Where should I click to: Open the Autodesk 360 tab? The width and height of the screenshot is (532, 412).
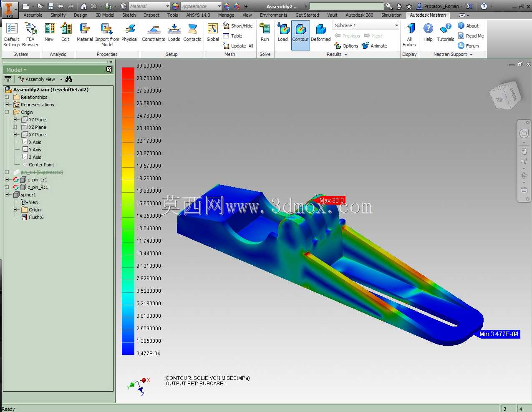[359, 15]
